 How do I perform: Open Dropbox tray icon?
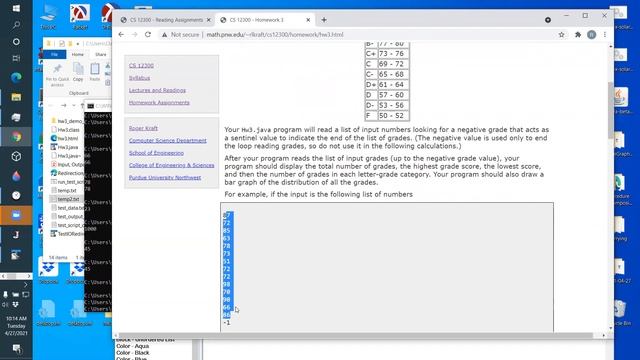tap(15, 304)
